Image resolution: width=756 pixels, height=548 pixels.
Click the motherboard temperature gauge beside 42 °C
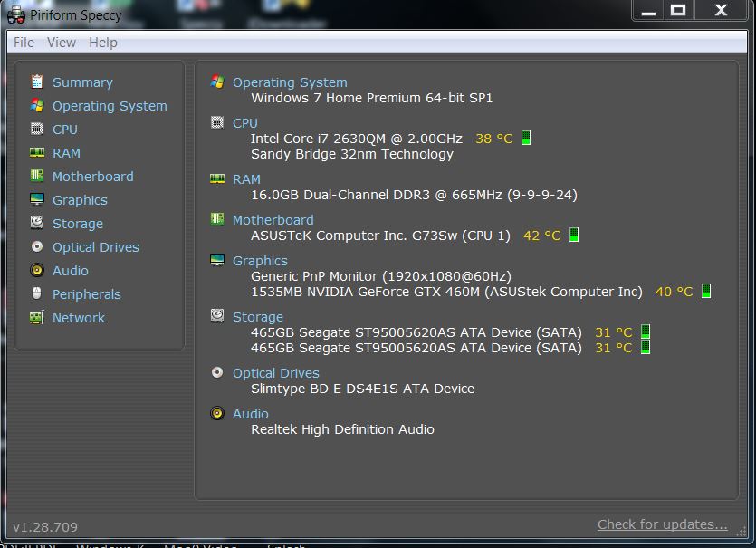pos(574,235)
